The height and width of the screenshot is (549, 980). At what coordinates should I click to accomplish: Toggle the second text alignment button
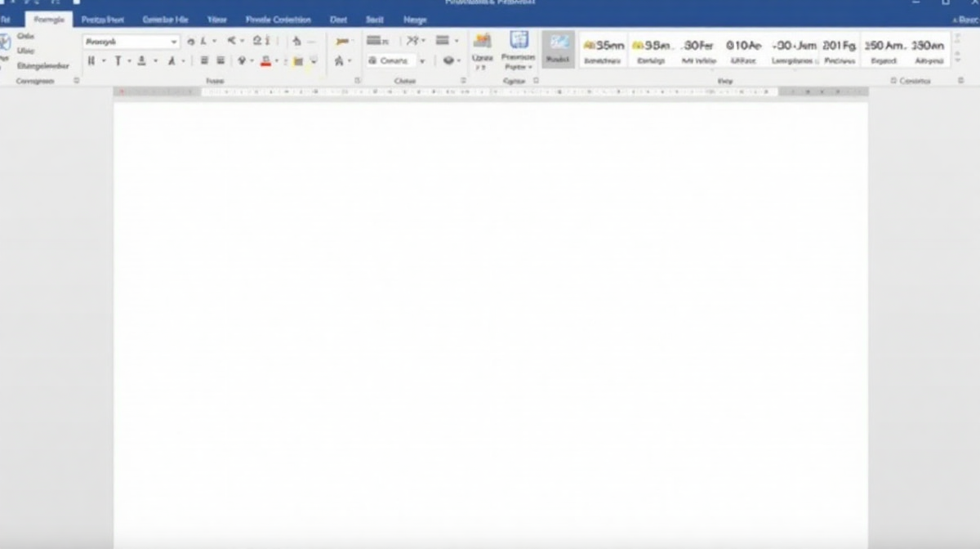pyautogui.click(x=220, y=61)
